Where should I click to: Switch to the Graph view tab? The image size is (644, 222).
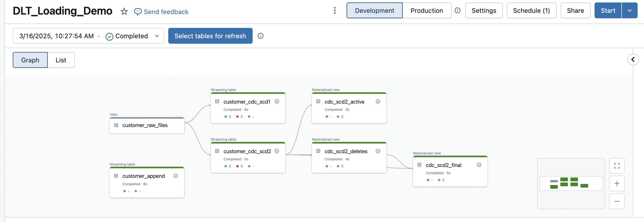(30, 60)
